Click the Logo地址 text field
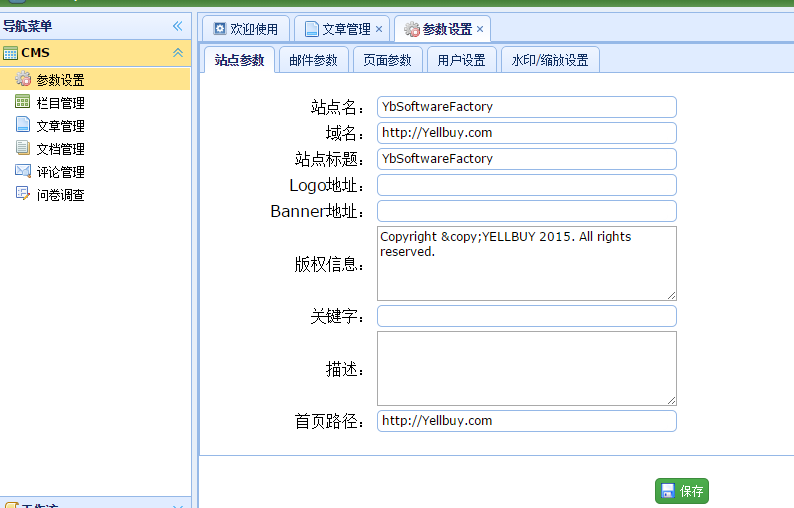 tap(526, 185)
